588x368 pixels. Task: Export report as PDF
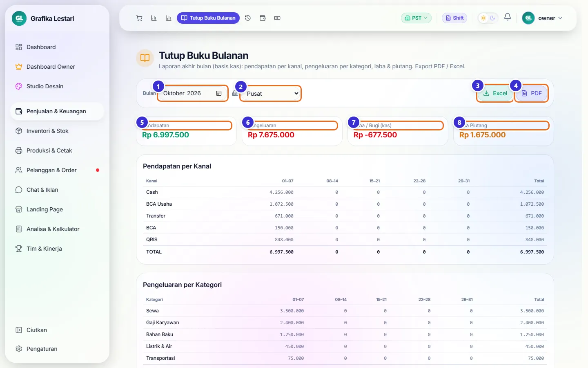pos(531,94)
